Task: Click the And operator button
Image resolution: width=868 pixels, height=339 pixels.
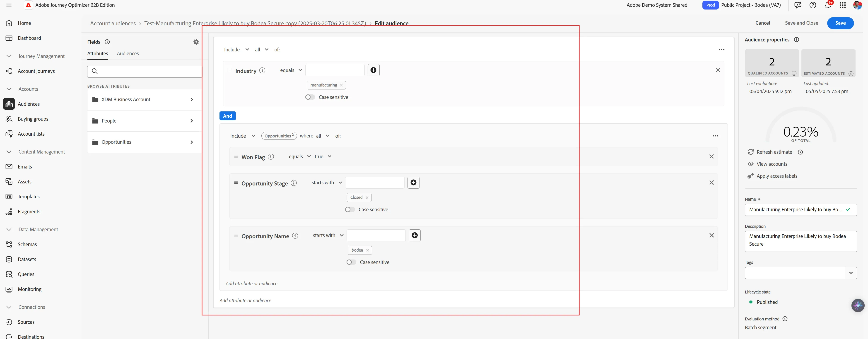Action: coord(227,116)
